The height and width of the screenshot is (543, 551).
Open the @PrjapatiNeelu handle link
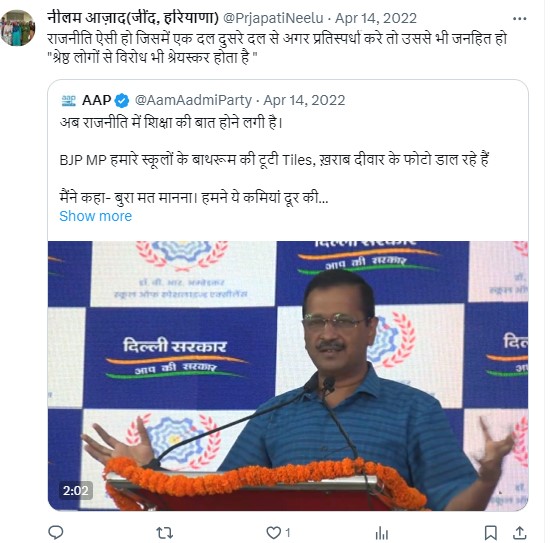coord(273,18)
